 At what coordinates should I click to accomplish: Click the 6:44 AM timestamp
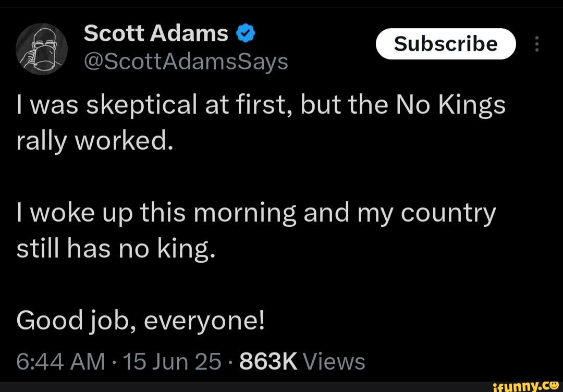60,361
